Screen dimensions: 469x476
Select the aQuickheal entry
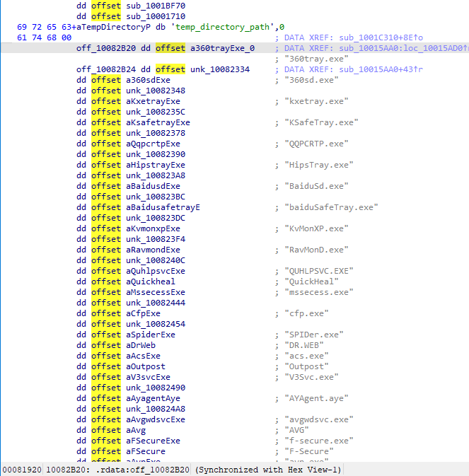tap(151, 282)
